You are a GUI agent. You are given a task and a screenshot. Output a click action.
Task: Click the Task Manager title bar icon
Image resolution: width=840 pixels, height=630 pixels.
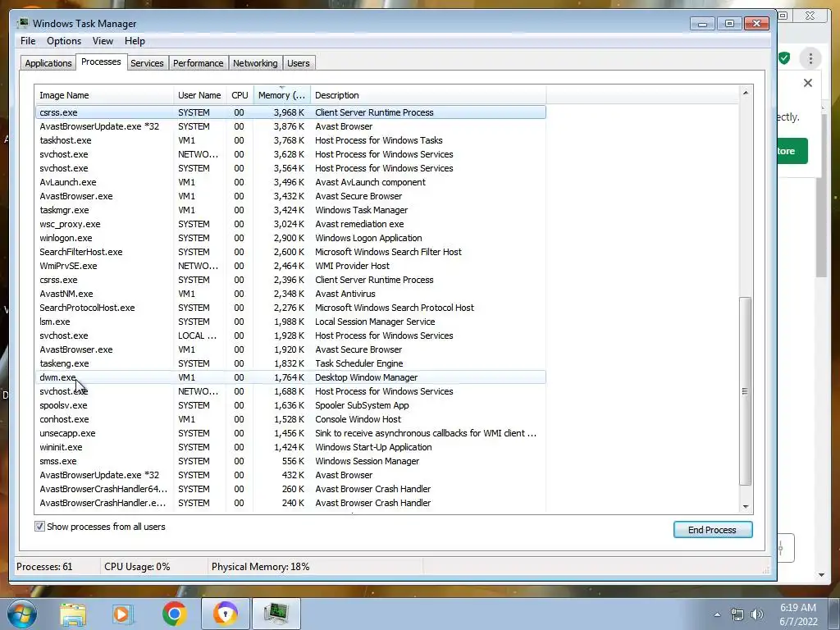pyautogui.click(x=23, y=23)
